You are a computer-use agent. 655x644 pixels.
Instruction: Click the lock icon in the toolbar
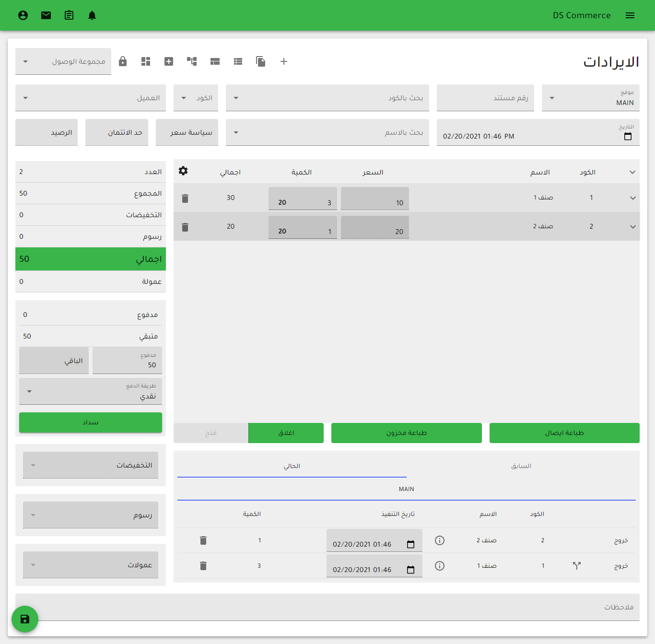tap(123, 61)
